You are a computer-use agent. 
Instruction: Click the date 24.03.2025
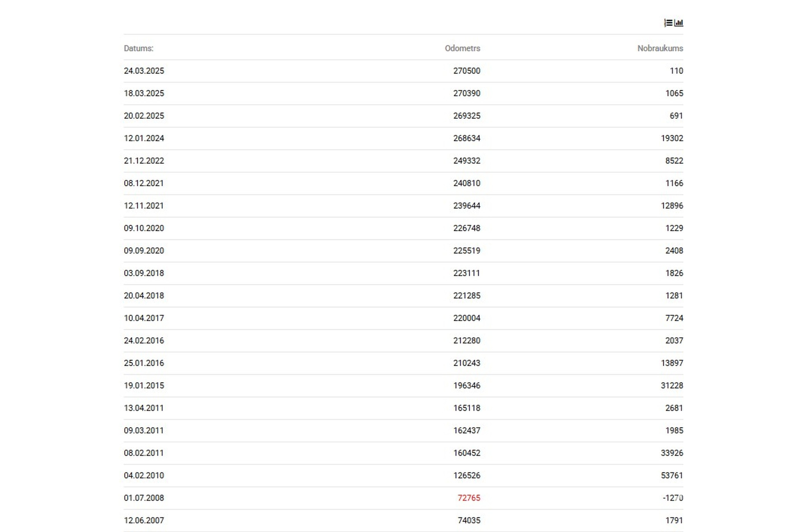click(144, 71)
